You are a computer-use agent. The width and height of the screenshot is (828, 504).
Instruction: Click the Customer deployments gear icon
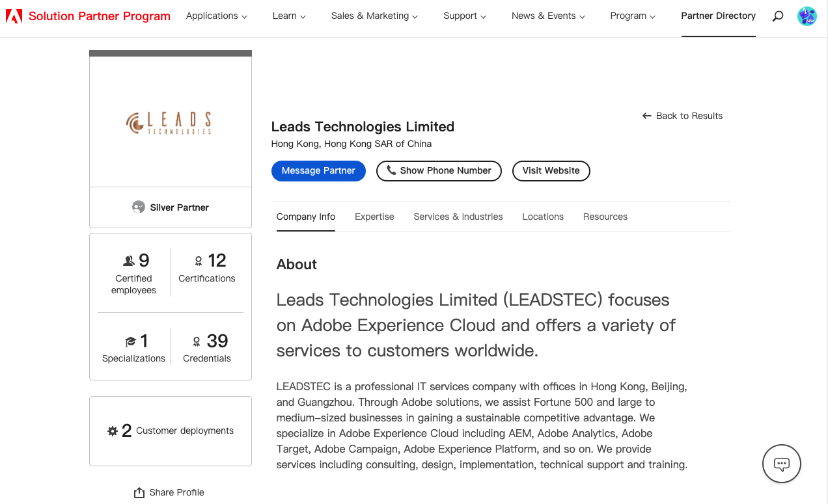[x=113, y=431]
